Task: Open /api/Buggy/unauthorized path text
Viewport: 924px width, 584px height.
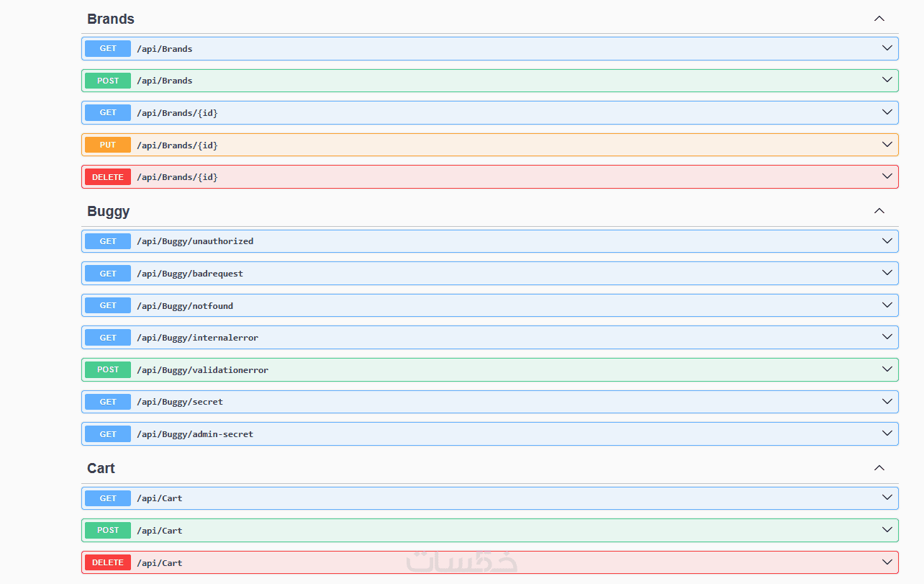Action: (x=195, y=241)
